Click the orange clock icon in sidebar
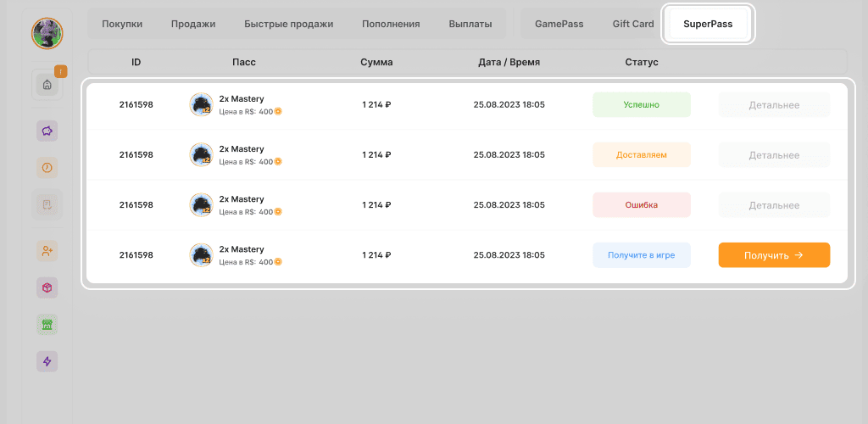The width and height of the screenshot is (868, 424). [x=47, y=168]
